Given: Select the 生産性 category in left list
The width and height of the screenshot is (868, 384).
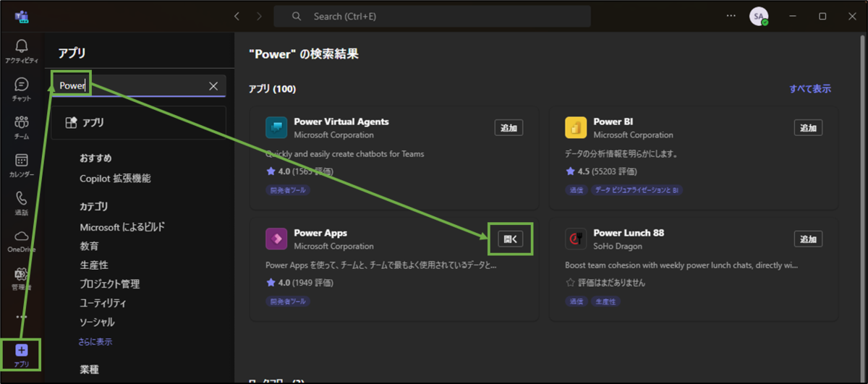Looking at the screenshot, I should coord(94,265).
